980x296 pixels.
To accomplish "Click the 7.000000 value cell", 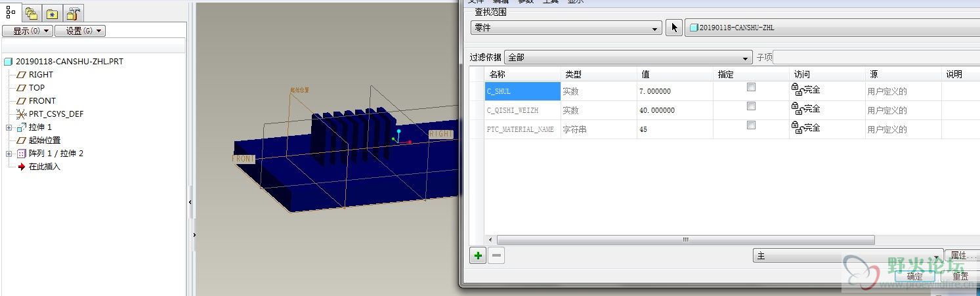I will tap(675, 91).
